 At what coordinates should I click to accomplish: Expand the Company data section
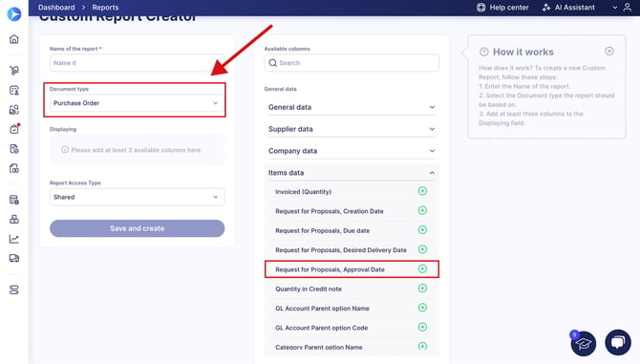point(352,151)
